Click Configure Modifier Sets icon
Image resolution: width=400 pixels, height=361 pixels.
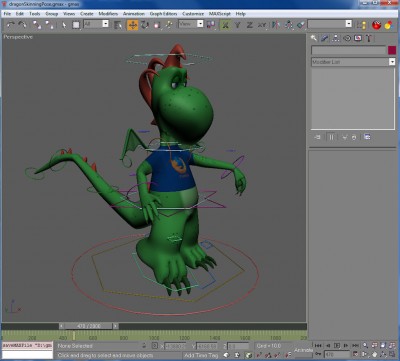(367, 137)
